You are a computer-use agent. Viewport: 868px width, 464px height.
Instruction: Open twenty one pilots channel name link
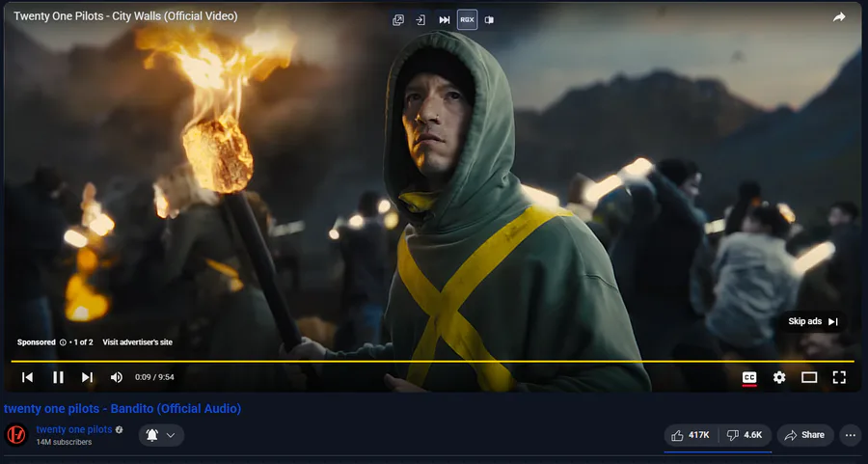74,429
